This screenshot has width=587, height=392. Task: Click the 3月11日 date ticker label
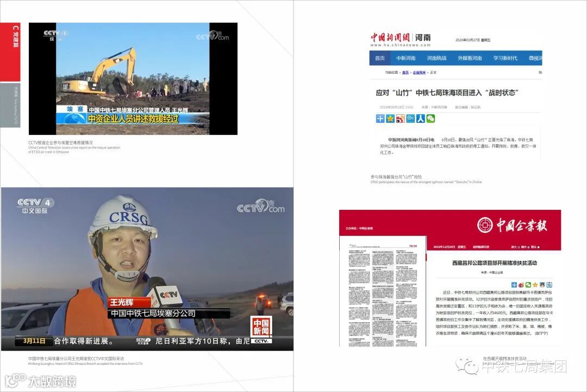click(x=34, y=341)
